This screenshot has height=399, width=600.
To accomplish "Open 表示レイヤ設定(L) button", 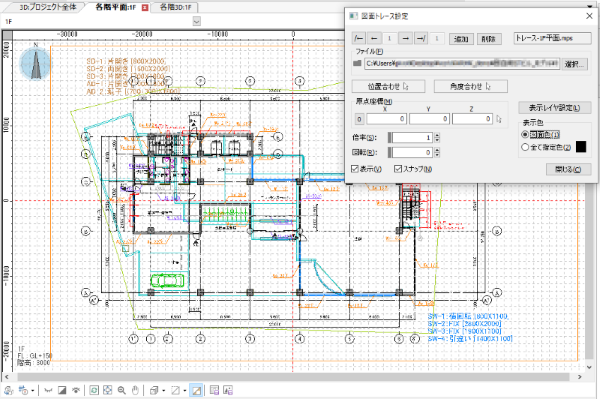I will 554,108.
